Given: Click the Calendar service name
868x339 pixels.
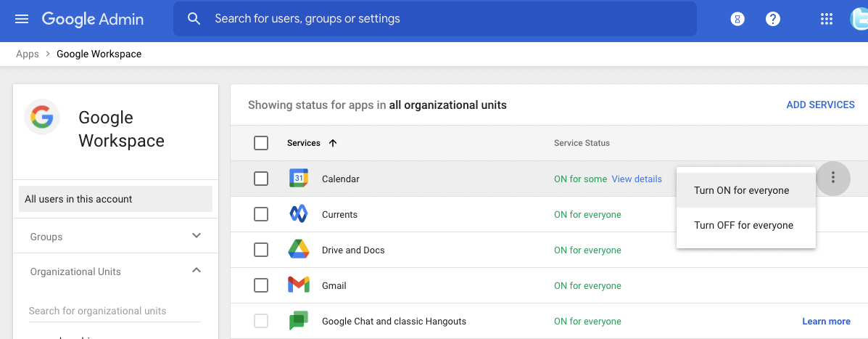Looking at the screenshot, I should tap(340, 179).
